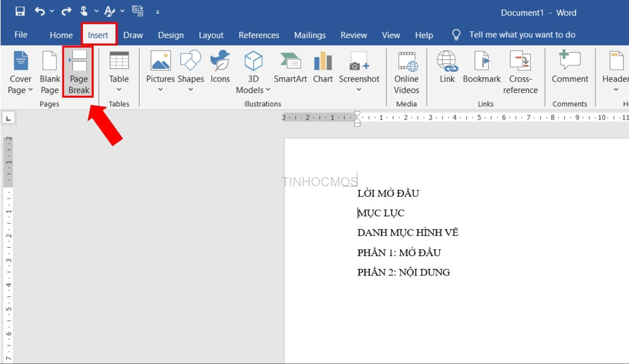Click Online Videos
This screenshot has width=629, height=364.
tap(406, 72)
